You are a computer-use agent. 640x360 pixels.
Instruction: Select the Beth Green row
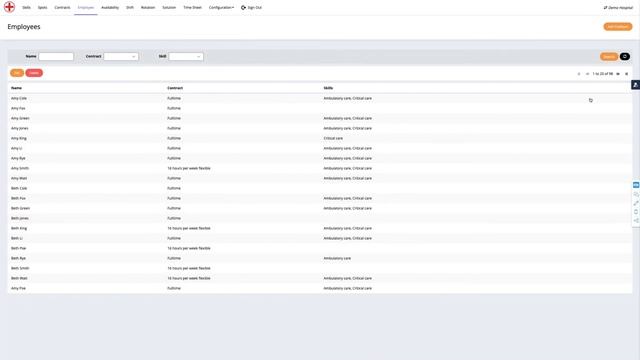click(320, 208)
